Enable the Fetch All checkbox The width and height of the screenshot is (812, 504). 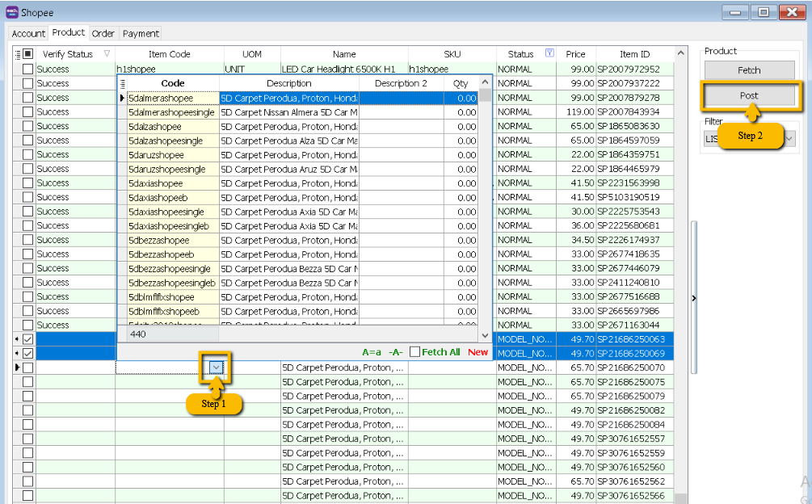415,352
